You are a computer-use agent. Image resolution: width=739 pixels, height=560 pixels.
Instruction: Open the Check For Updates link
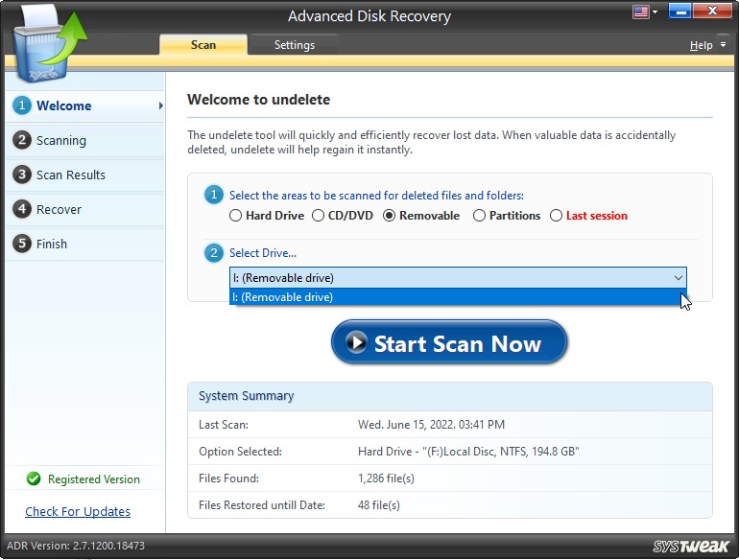78,511
